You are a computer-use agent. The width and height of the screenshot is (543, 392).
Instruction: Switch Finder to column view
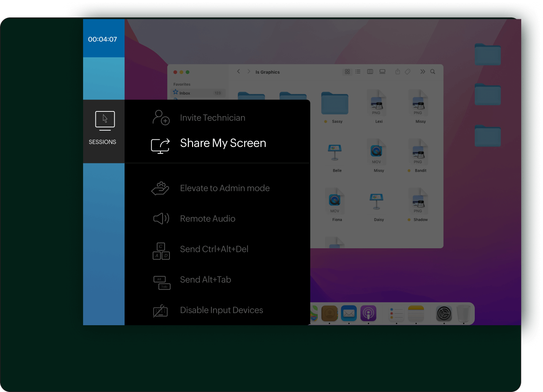click(370, 72)
